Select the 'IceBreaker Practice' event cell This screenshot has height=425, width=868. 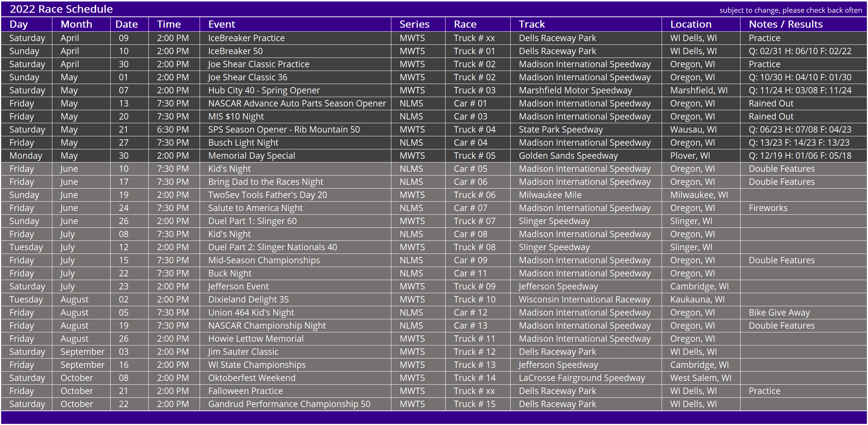point(246,38)
